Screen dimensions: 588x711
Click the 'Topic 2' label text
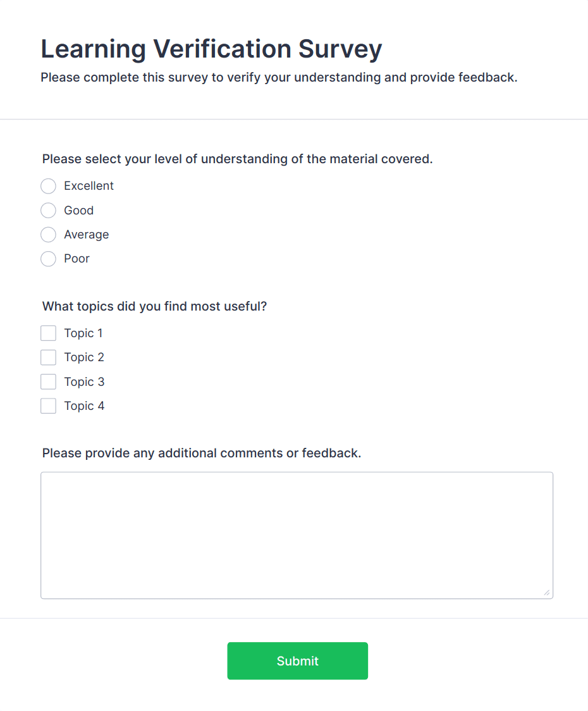pyautogui.click(x=84, y=357)
